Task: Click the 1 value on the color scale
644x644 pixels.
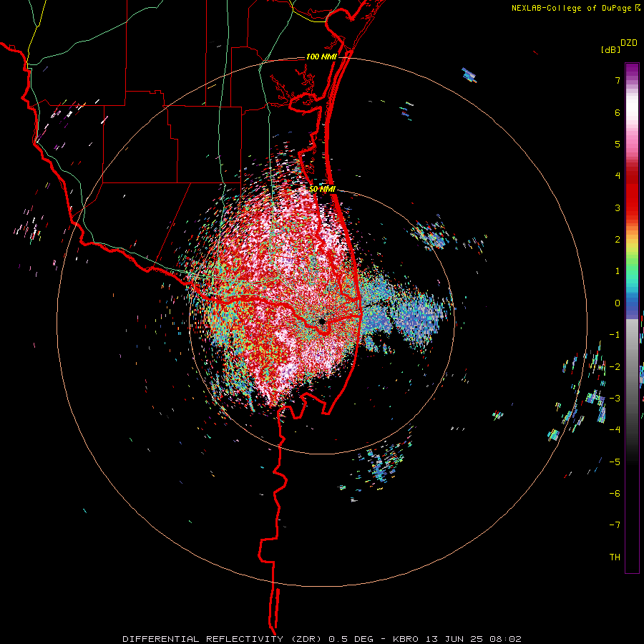Action: click(618, 271)
